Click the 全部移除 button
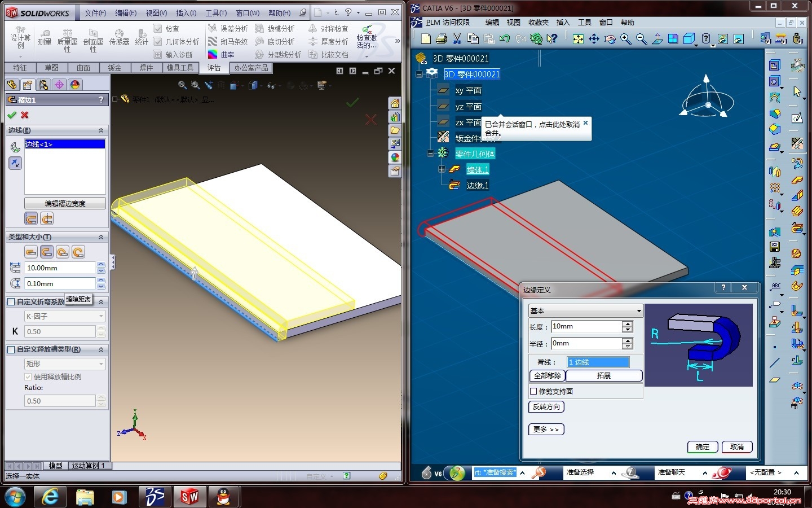The height and width of the screenshot is (508, 812). pyautogui.click(x=548, y=376)
